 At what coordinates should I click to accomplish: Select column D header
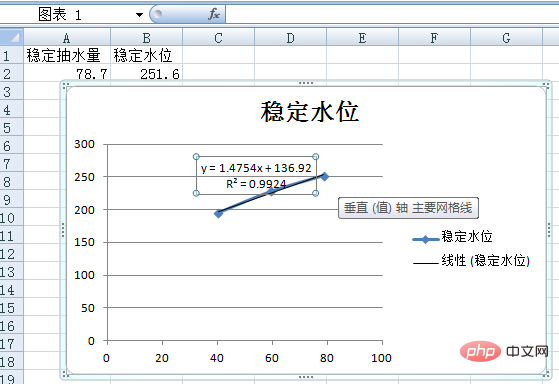291,37
